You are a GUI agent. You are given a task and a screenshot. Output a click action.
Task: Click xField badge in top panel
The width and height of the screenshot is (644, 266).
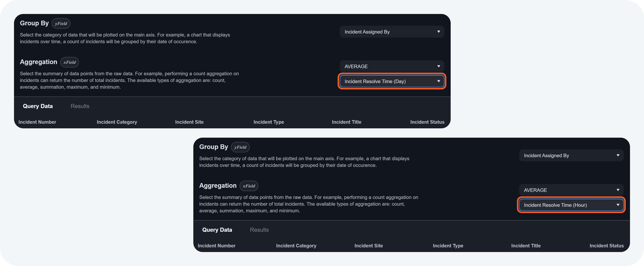tap(69, 62)
